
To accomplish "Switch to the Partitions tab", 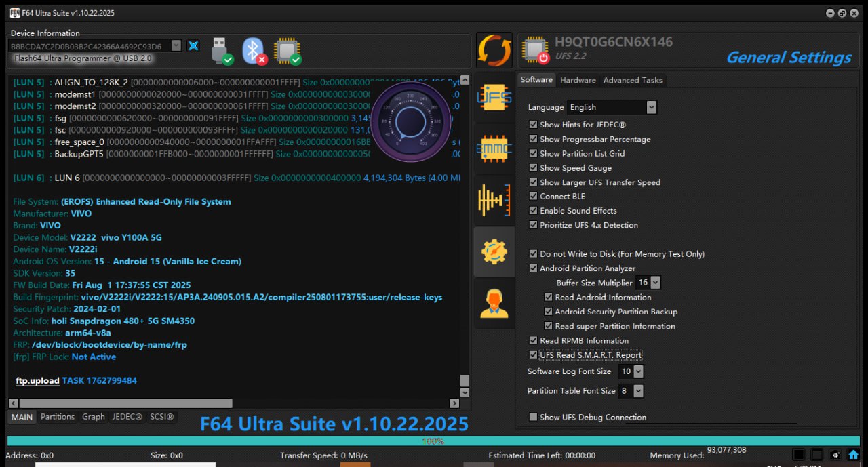I will [x=58, y=417].
